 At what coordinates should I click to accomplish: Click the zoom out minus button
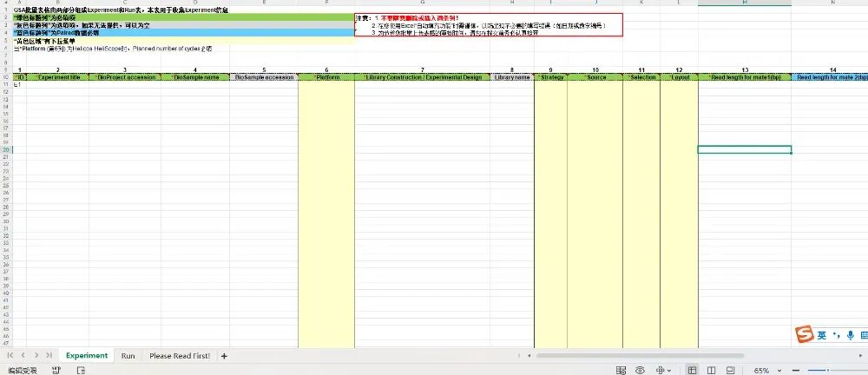tap(796, 370)
